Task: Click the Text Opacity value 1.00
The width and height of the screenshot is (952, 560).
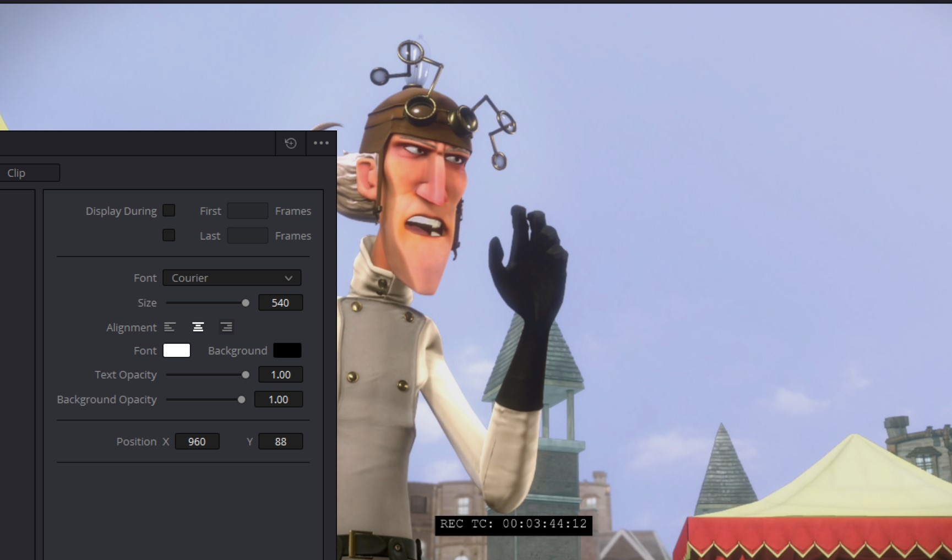Action: click(280, 374)
